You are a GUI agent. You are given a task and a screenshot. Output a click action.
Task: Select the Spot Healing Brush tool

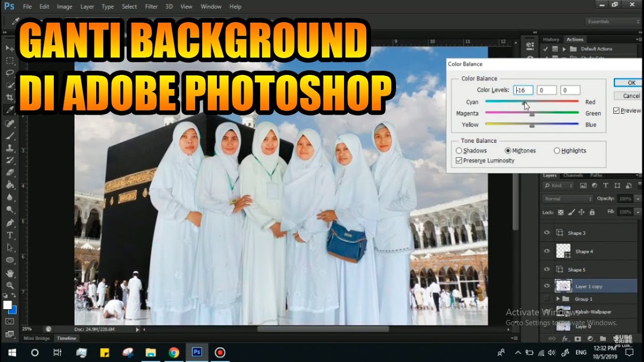[10, 123]
